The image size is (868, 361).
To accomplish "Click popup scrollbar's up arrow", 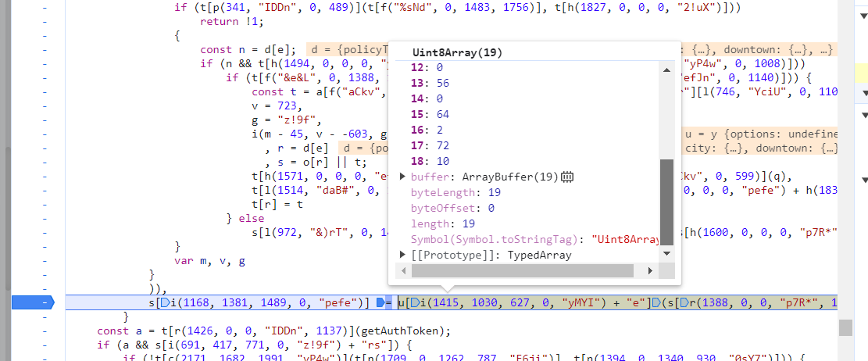I will click(x=666, y=68).
